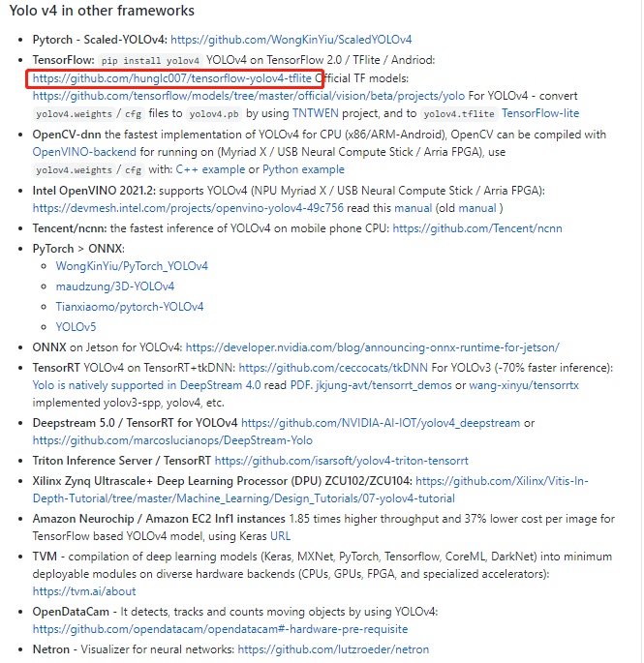Image resolution: width=644 pixels, height=663 pixels.
Task: Open the Tianxiaomo/pytorch-YOLOv4 link
Action: (x=130, y=307)
